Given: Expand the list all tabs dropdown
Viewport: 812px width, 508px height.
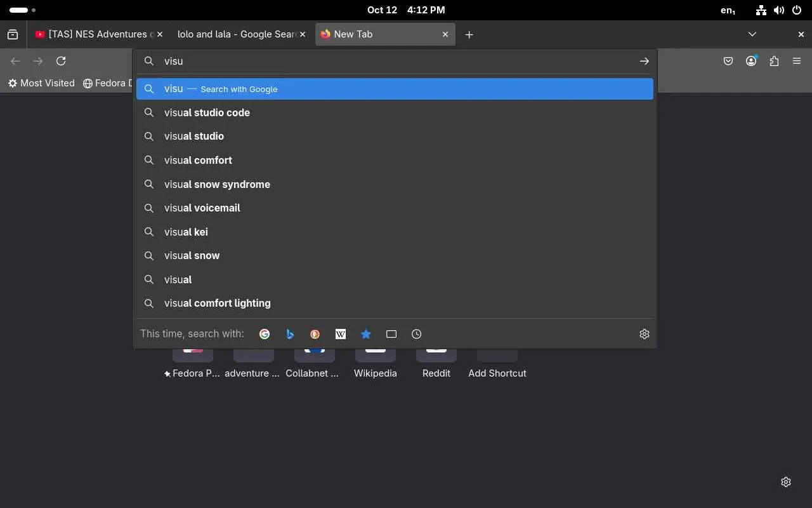Looking at the screenshot, I should [x=752, y=34].
